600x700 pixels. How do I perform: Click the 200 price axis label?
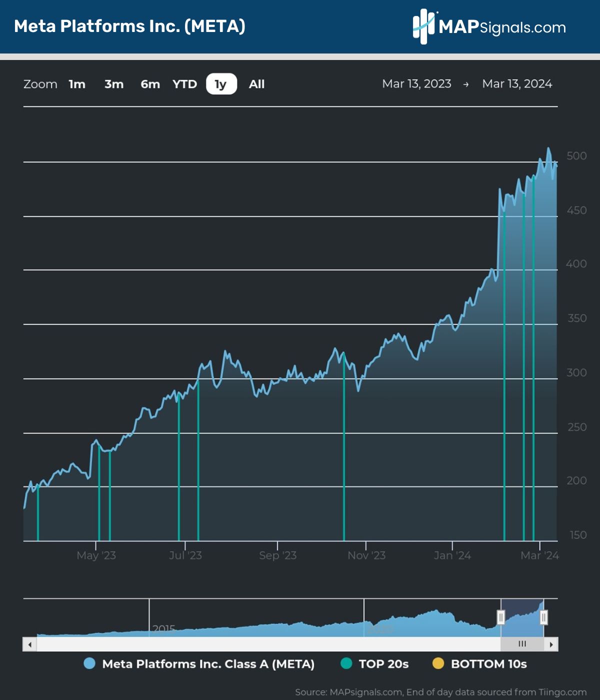[576, 480]
